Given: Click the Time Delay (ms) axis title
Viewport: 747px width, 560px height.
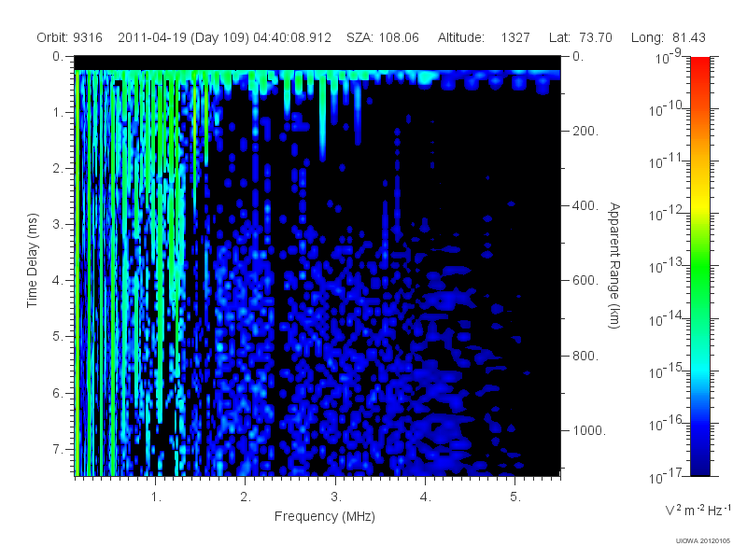Looking at the screenshot, I should pyautogui.click(x=32, y=260).
